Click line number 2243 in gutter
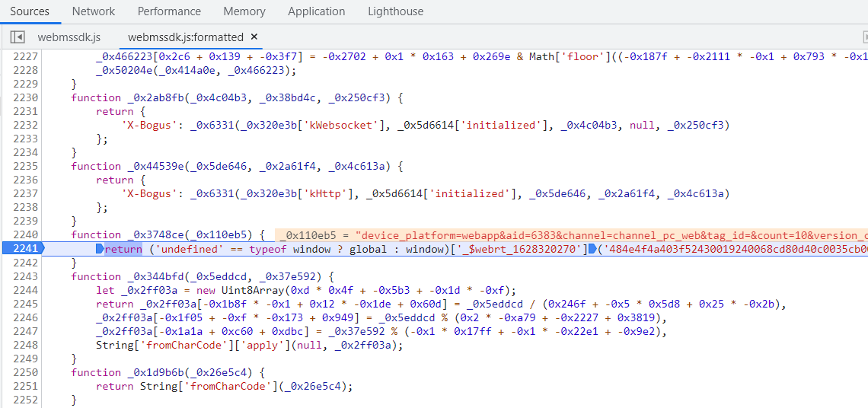Image resolution: width=868 pixels, height=408 pixels. coord(24,276)
